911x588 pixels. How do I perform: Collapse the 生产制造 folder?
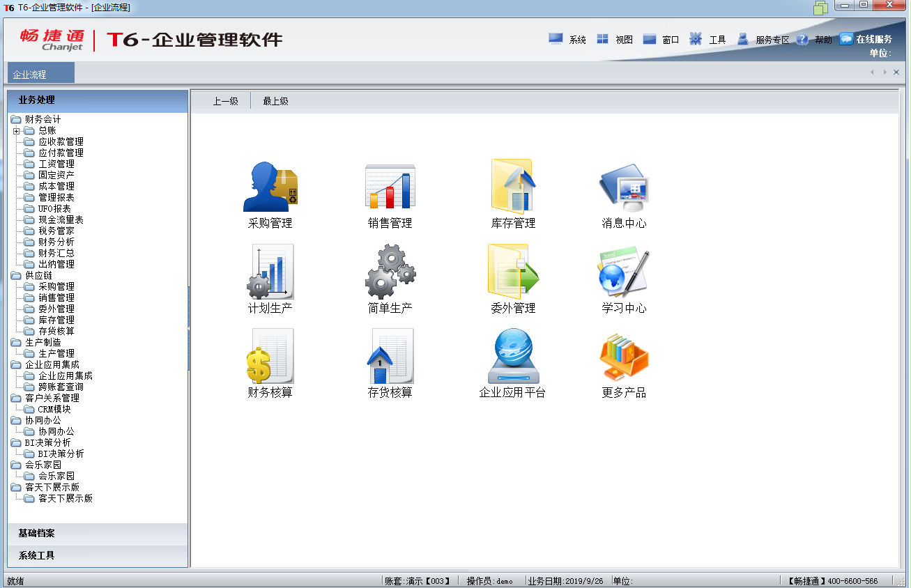[15, 342]
